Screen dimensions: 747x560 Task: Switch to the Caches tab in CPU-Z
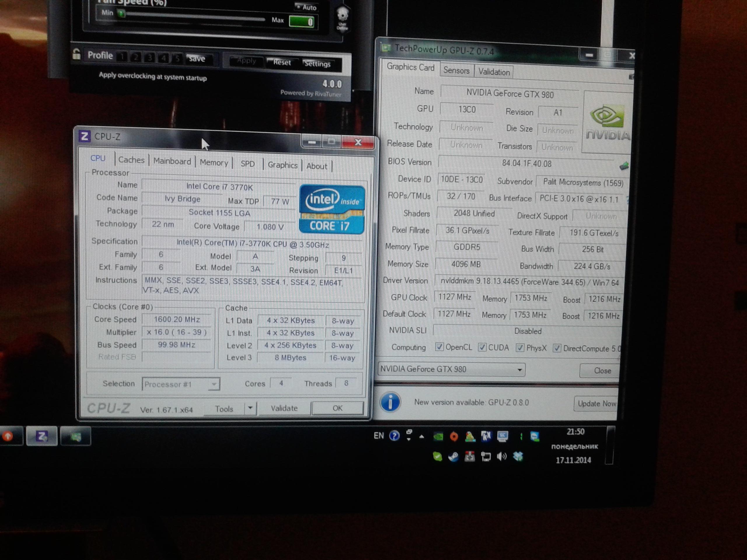click(x=131, y=160)
